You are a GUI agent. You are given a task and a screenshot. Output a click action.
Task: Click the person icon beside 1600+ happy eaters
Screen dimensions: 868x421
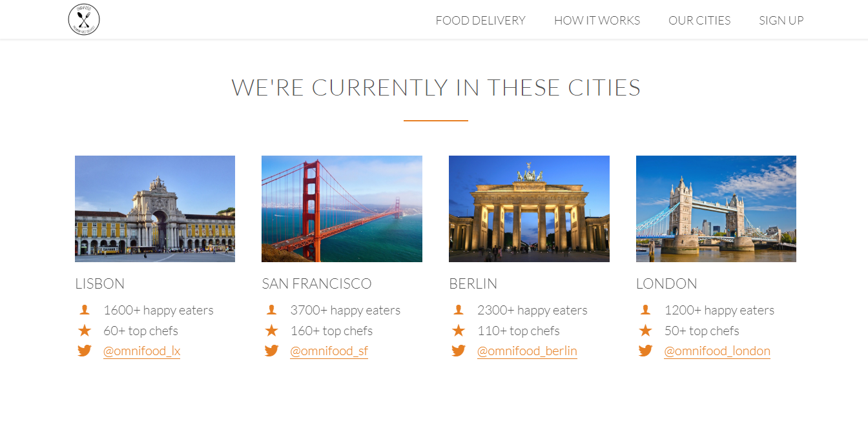pyautogui.click(x=84, y=310)
